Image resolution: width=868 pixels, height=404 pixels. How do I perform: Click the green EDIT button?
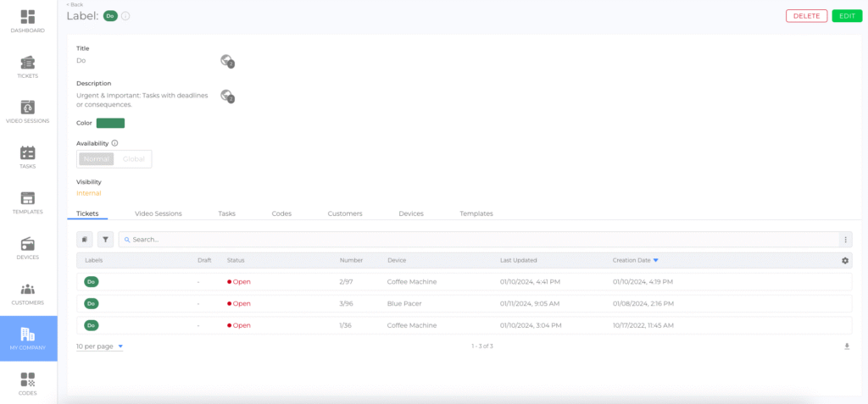pyautogui.click(x=846, y=16)
